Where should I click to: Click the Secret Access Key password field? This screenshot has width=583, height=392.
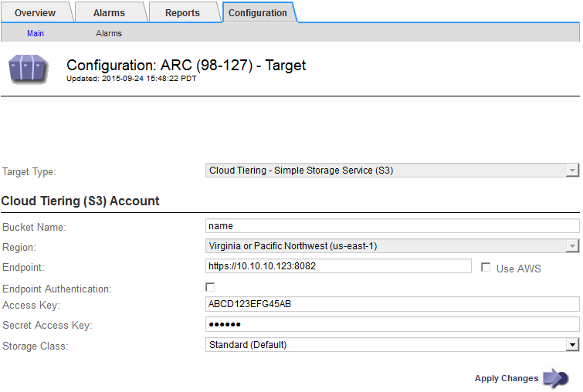[392, 324]
